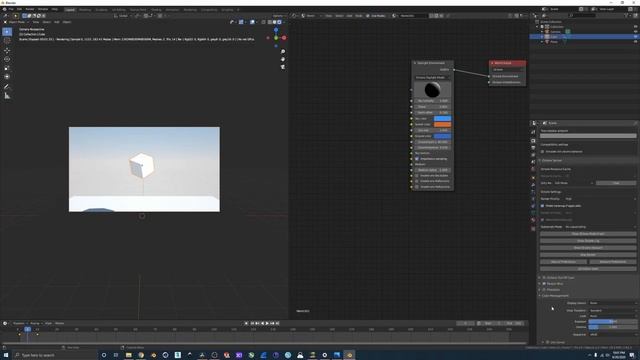
Task: Click the Exposure slider
Action: [x=613, y=322]
